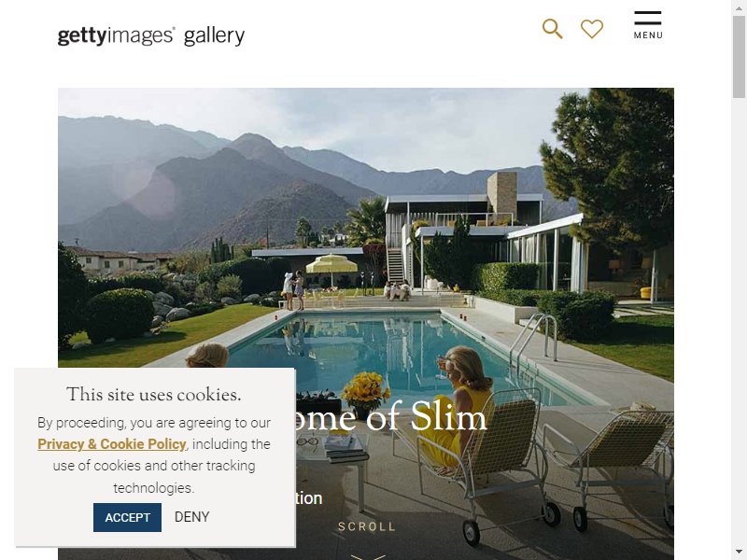Click the scrollbar up arrow
The width and height of the screenshot is (747, 560).
click(x=739, y=8)
